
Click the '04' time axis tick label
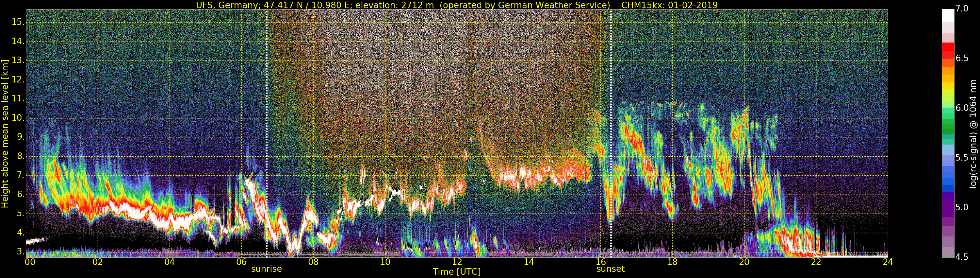click(170, 262)
